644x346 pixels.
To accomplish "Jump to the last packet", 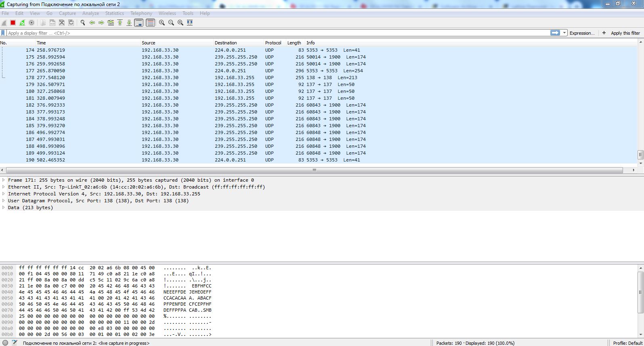I will point(129,23).
